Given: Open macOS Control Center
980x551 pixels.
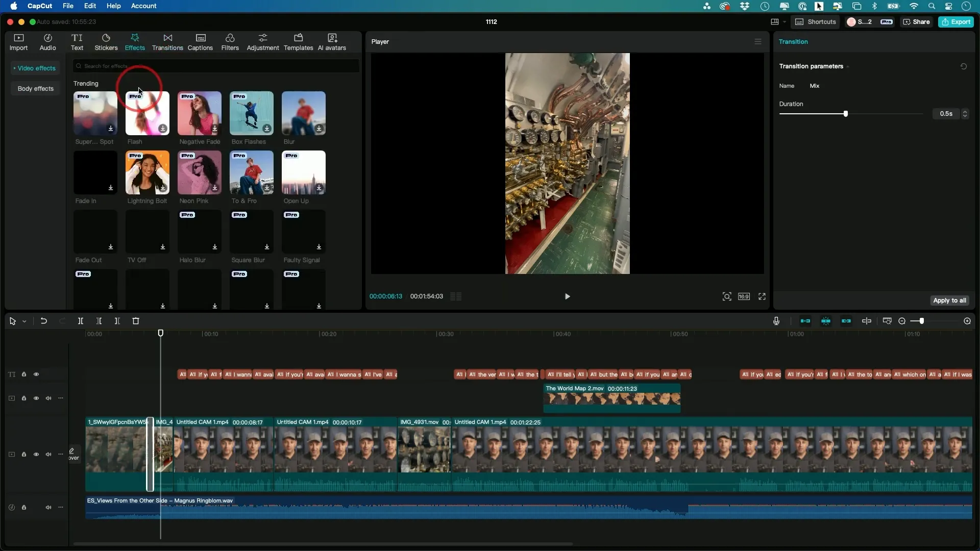Looking at the screenshot, I should pos(949,6).
